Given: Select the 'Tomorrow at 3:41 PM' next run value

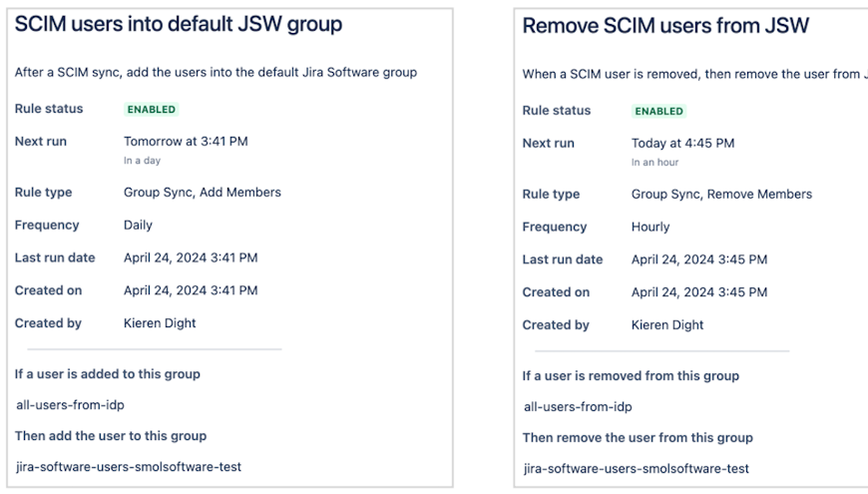Looking at the screenshot, I should point(186,141).
